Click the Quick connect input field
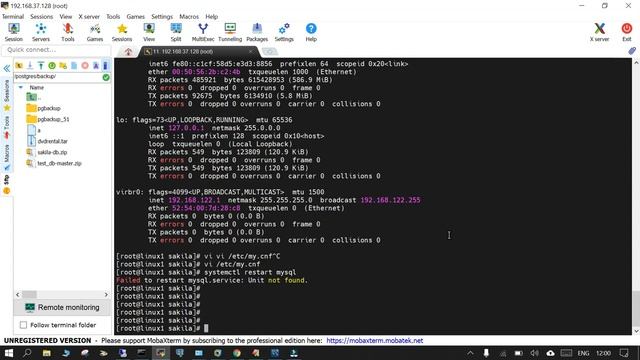 tap(56, 50)
